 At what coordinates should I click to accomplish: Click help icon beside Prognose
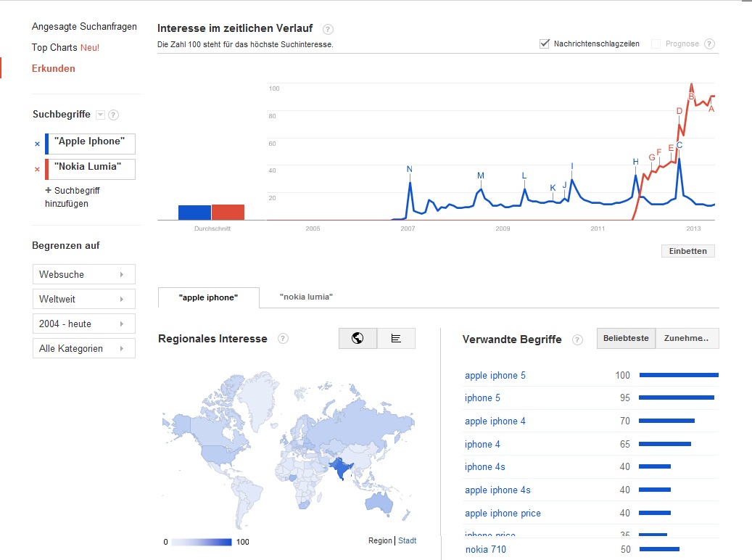[x=709, y=44]
